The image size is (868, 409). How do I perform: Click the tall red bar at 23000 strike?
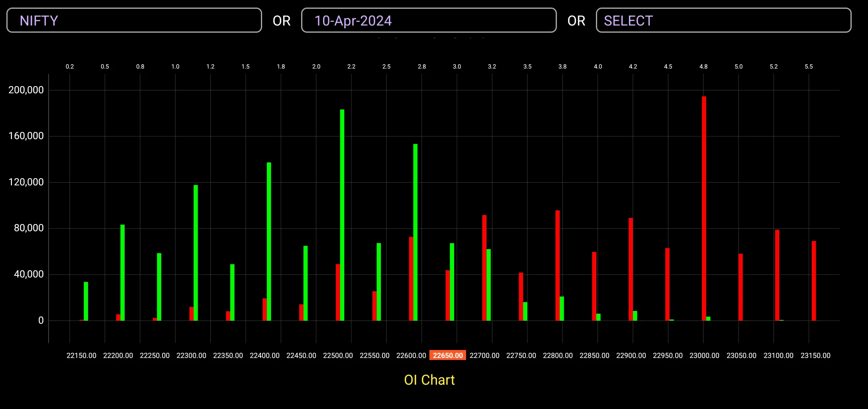click(x=704, y=208)
